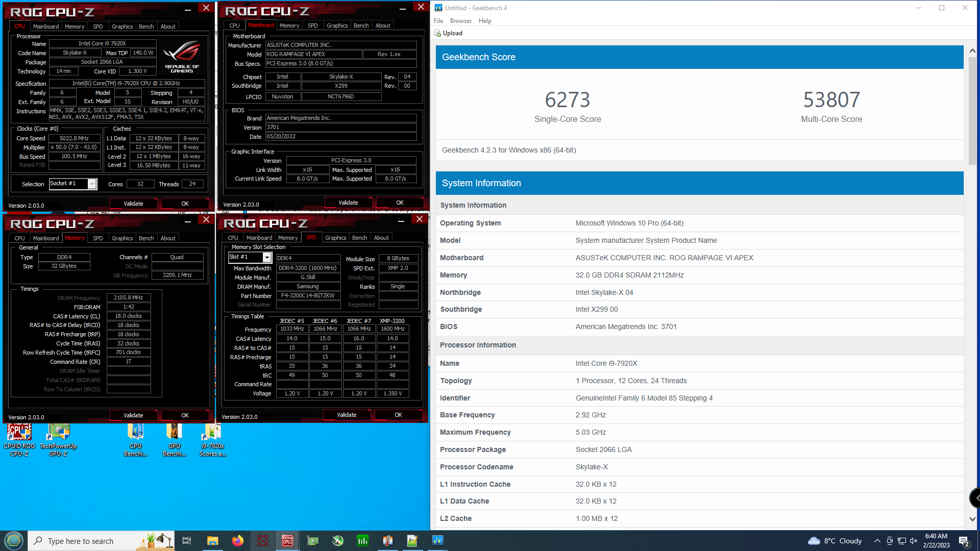Switch to Bench tab in CPU window
The width and height of the screenshot is (980, 551).
[x=146, y=27]
